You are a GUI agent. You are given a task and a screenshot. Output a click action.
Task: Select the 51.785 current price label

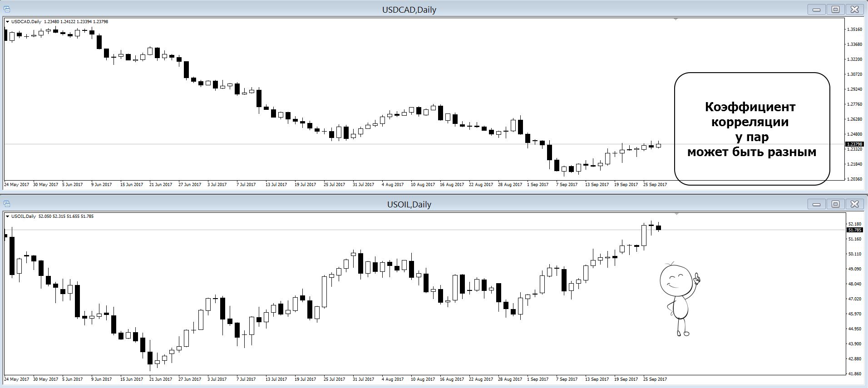[854, 230]
